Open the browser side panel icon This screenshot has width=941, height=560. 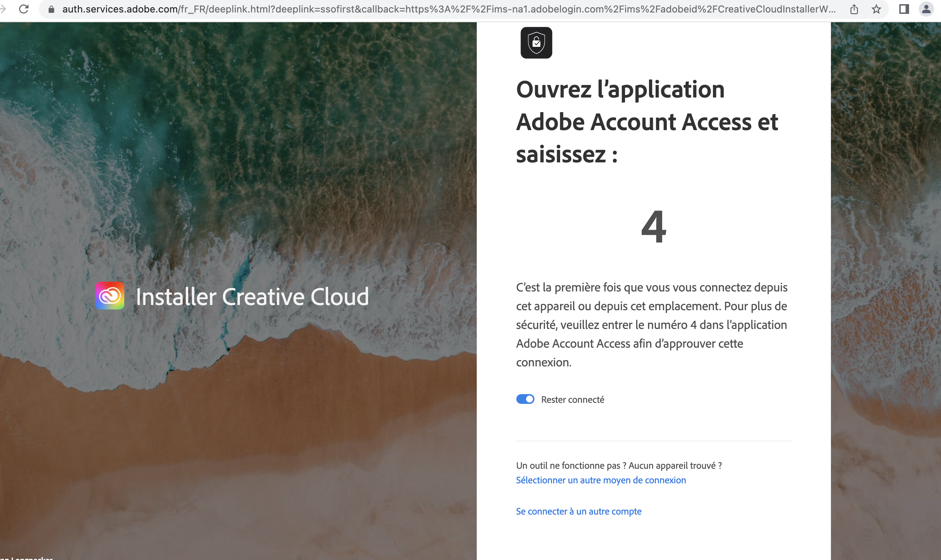pos(904,9)
